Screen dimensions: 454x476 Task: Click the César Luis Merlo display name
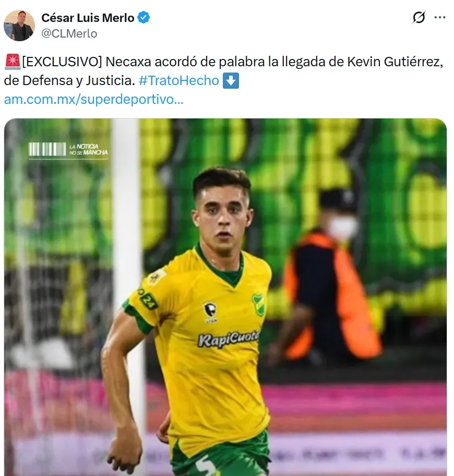(x=88, y=18)
